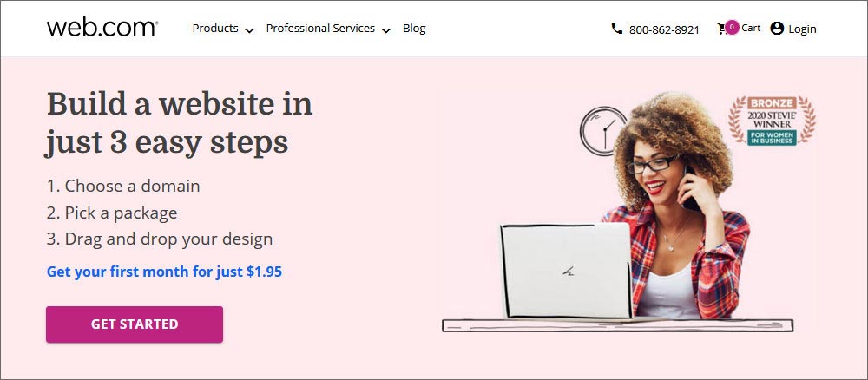Click the GET STARTED button
The width and height of the screenshot is (868, 380).
(x=135, y=324)
